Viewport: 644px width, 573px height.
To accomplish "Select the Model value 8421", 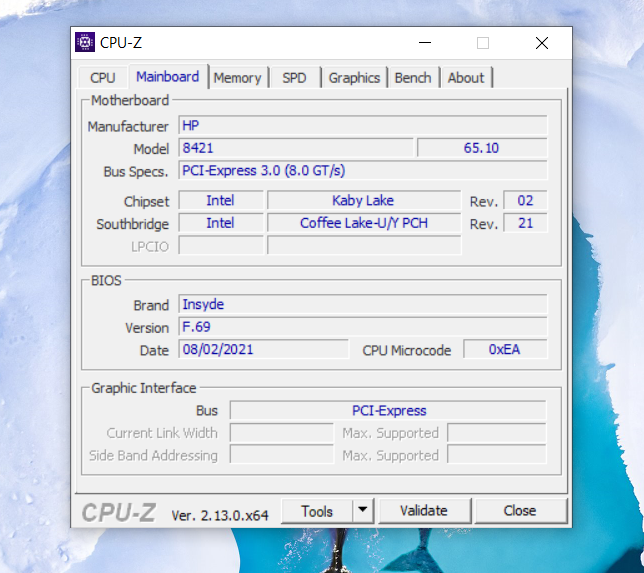I will 296,148.
